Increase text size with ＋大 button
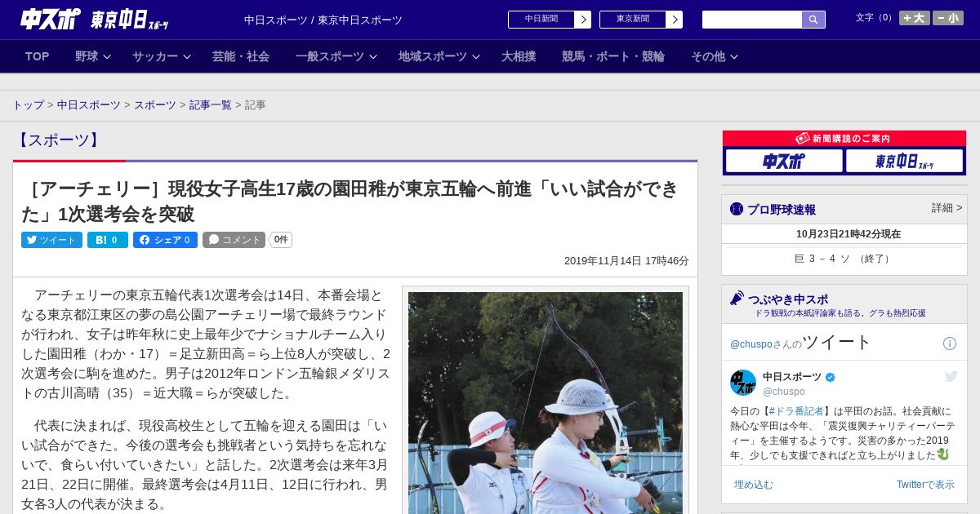The width and height of the screenshot is (980, 514). point(915,18)
